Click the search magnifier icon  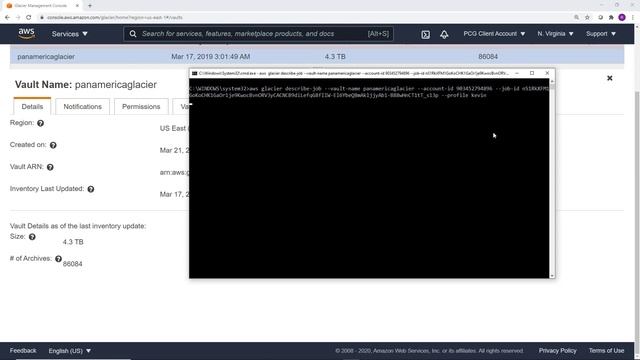[x=133, y=34]
